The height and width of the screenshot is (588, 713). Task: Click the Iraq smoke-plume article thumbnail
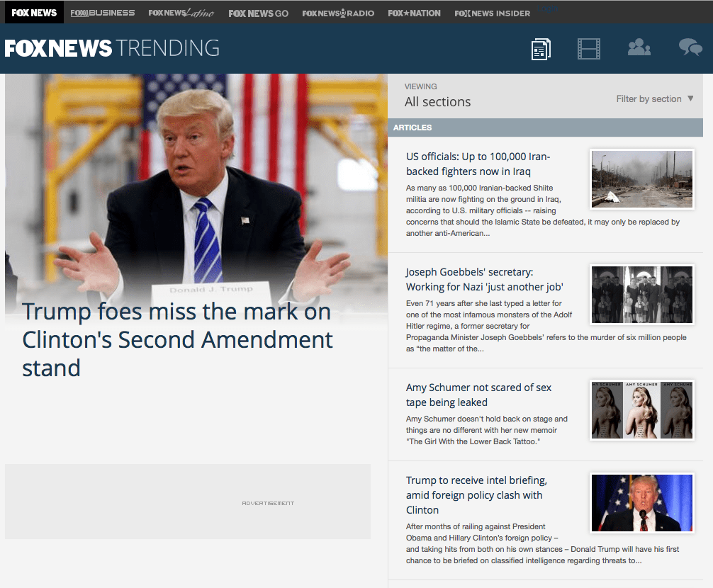coord(641,179)
